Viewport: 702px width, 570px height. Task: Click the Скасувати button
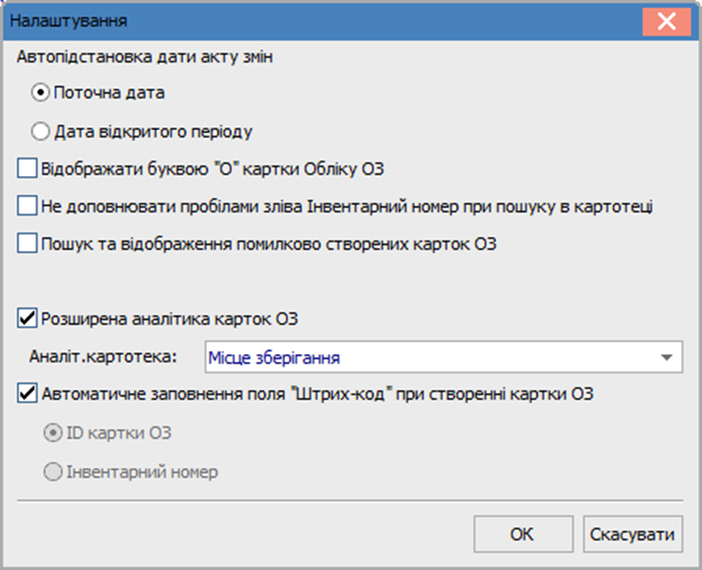coord(633,534)
